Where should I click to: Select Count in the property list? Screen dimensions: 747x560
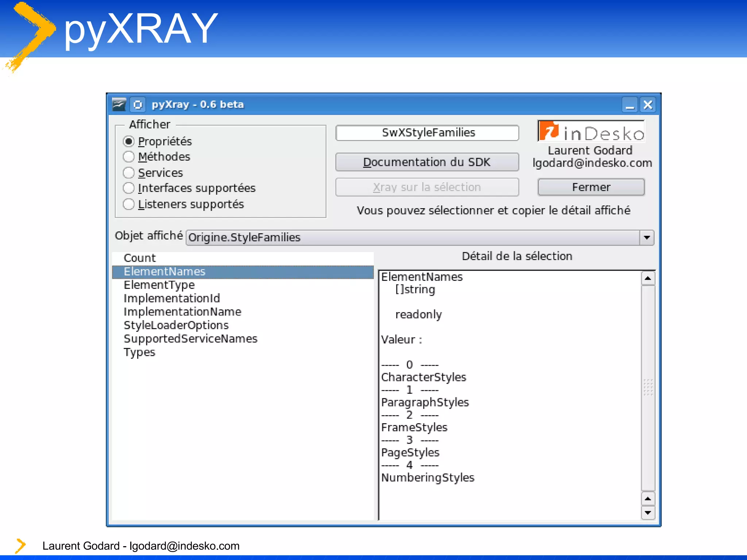243,258
